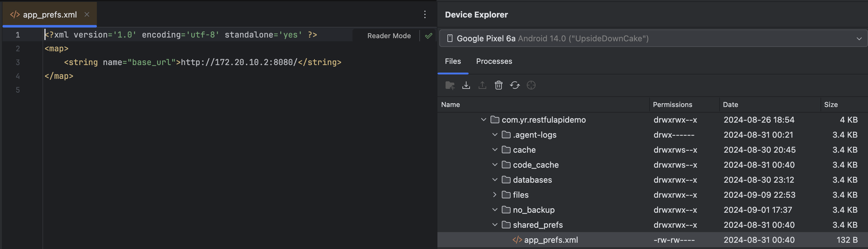868x249 pixels.
Task: Click the -rw-rw---- permissions cell
Action: click(x=674, y=240)
